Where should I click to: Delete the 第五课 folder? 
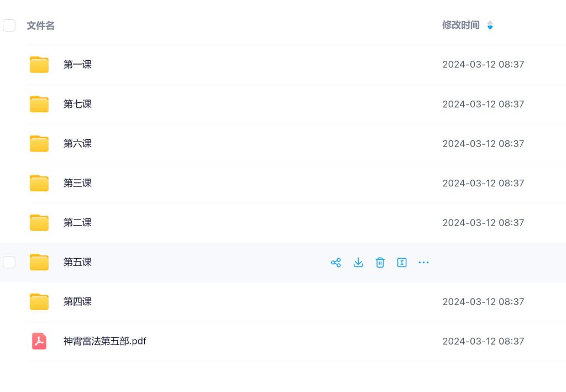tap(380, 262)
